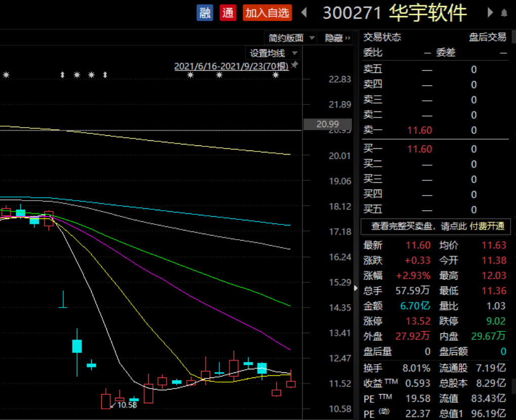Click the alert bell icon
Viewport: 516px width, 420px height.
pos(504,13)
